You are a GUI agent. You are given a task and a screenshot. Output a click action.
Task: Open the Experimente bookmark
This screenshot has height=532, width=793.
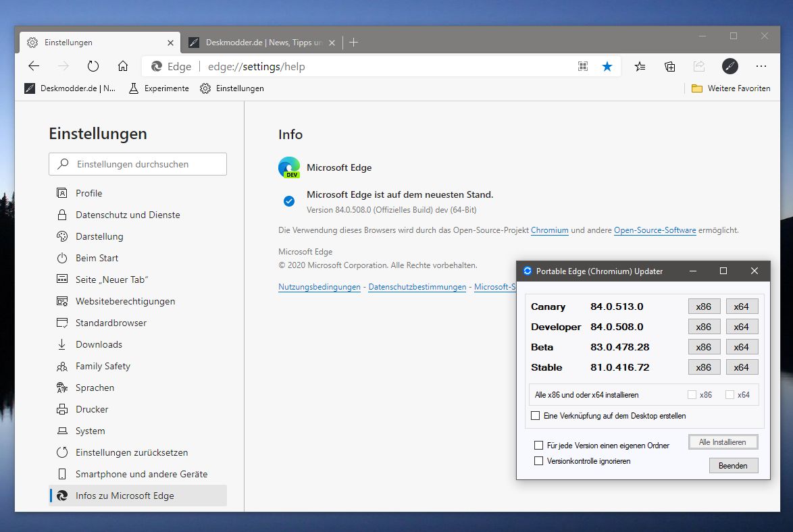pos(159,88)
